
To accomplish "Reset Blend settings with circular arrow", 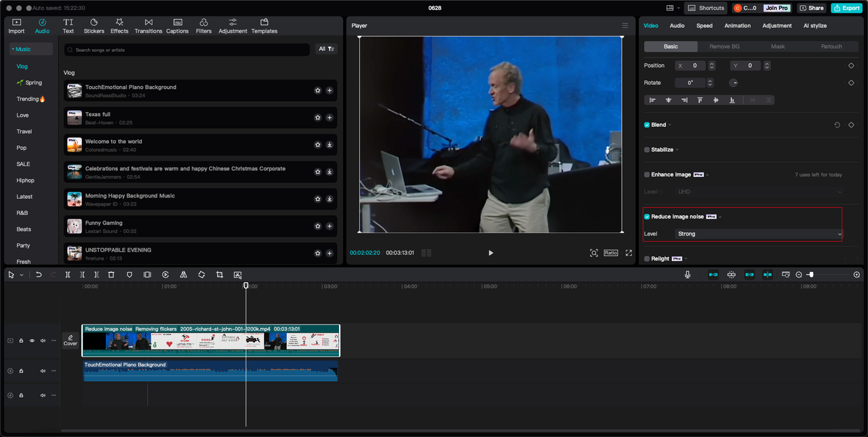I will pos(837,125).
